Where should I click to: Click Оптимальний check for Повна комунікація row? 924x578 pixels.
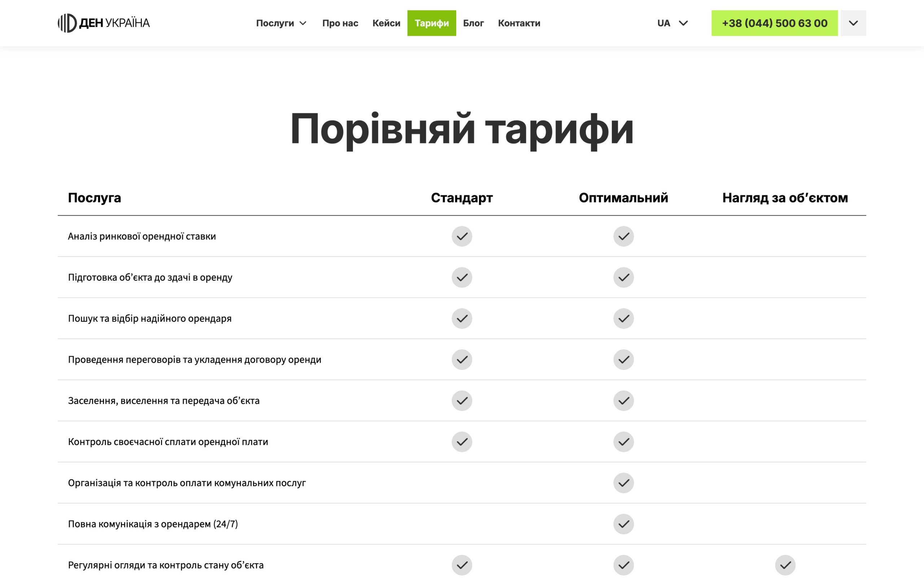coord(623,524)
